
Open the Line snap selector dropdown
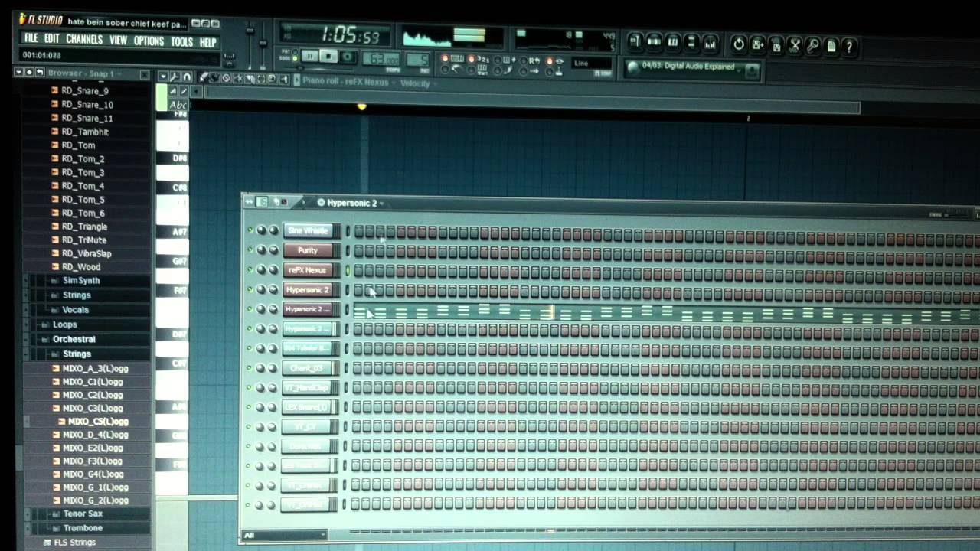coord(591,64)
